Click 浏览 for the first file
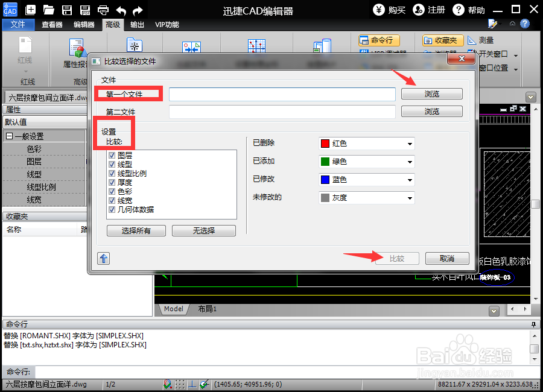Viewport: 543px width, 392px height. click(432, 94)
